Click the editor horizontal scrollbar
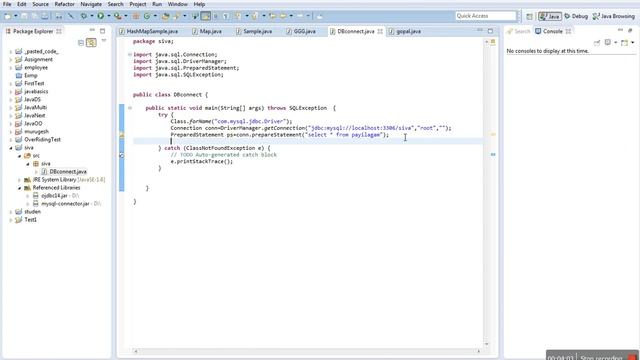 (307, 351)
